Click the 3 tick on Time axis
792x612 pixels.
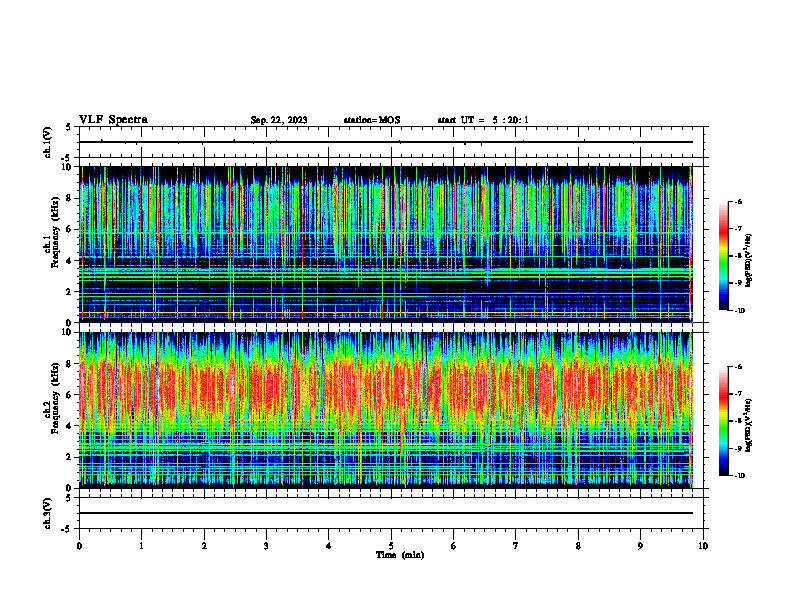(x=266, y=546)
